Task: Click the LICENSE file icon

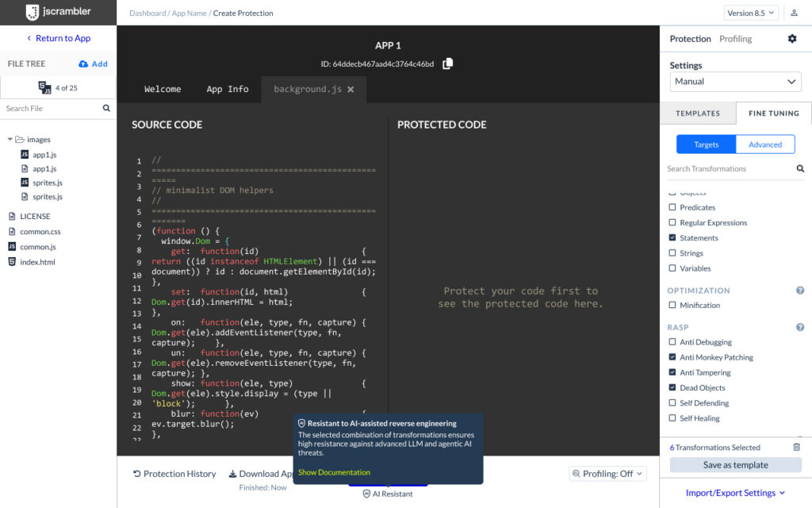Action: click(x=12, y=216)
